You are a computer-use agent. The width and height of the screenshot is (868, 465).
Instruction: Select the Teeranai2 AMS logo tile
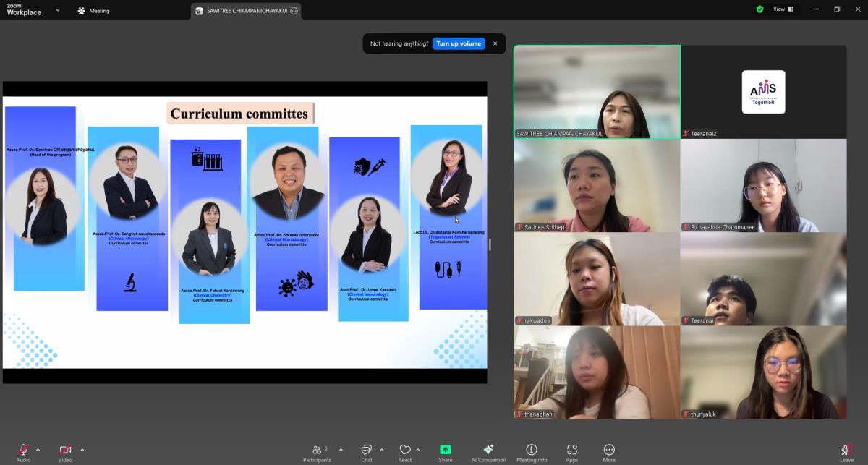[x=763, y=92]
